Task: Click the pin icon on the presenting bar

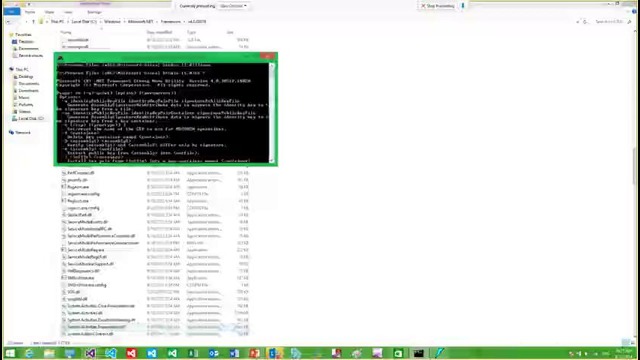Action: [x=462, y=6]
